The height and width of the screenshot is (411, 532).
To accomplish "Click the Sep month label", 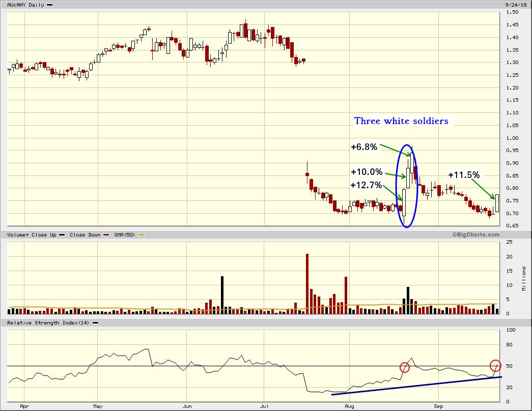I will tap(438, 406).
